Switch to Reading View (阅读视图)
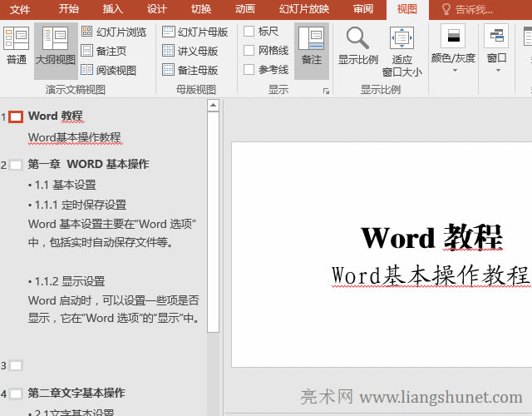 pos(108,70)
